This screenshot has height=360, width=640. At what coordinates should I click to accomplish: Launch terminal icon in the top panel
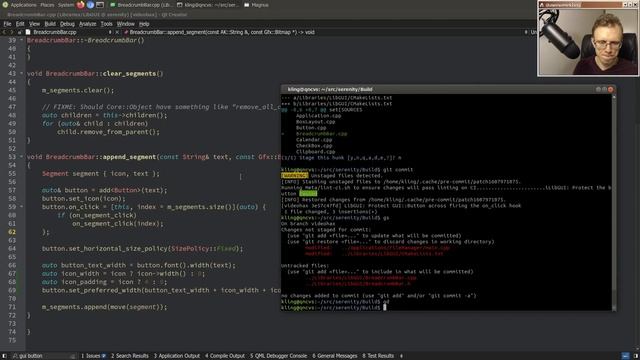point(100,5)
